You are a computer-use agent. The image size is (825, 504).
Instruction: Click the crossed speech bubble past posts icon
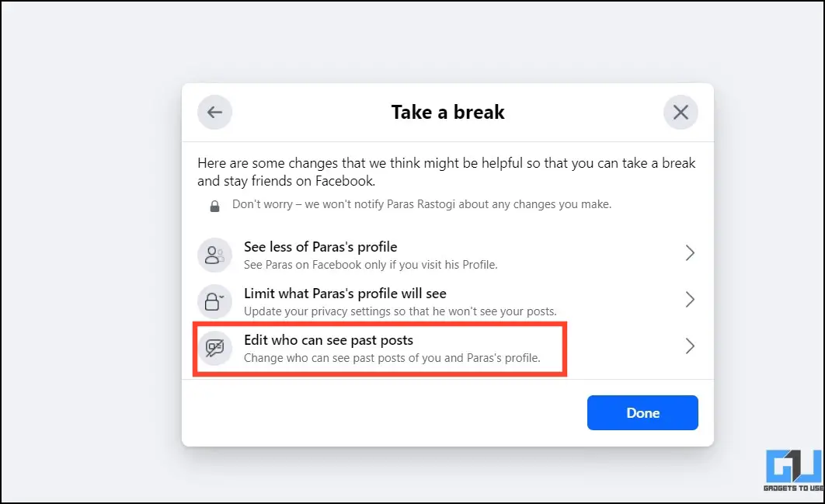coord(214,348)
